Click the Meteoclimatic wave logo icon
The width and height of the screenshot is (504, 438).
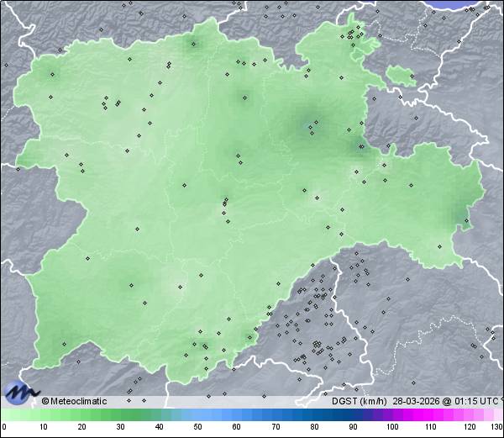tap(20, 392)
